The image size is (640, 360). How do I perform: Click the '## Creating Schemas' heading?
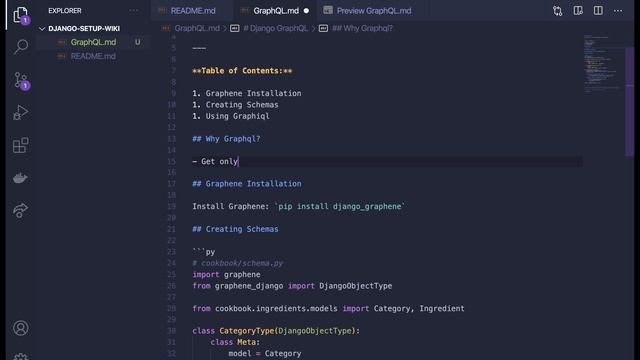236,229
